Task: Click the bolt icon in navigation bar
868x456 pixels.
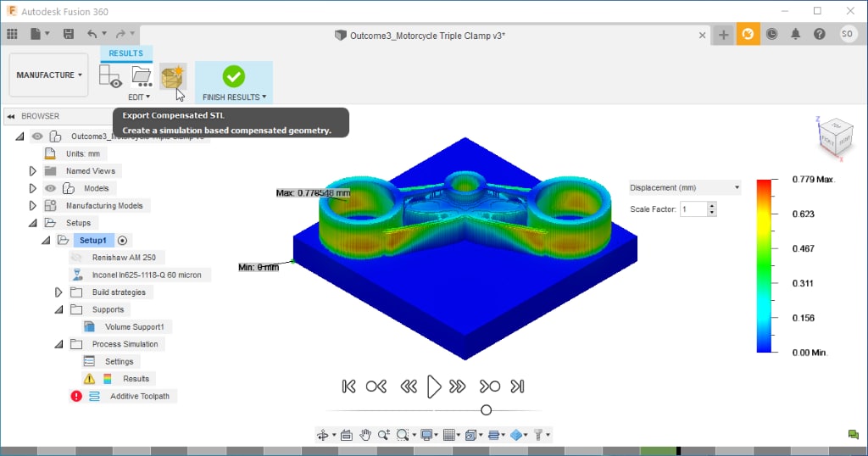Action: tap(538, 435)
